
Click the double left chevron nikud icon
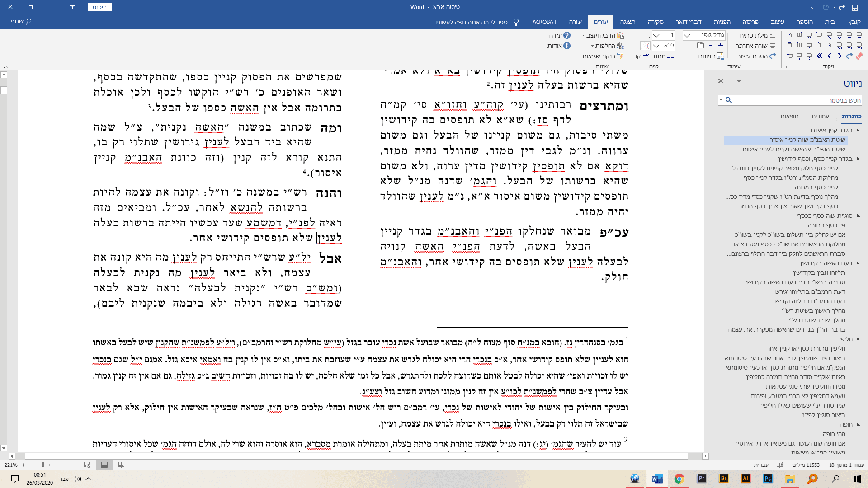click(819, 56)
